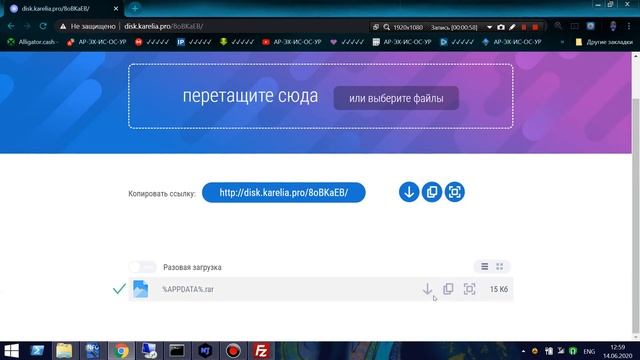The height and width of the screenshot is (360, 640).
Task: Pause the screen recording
Action: [524, 27]
